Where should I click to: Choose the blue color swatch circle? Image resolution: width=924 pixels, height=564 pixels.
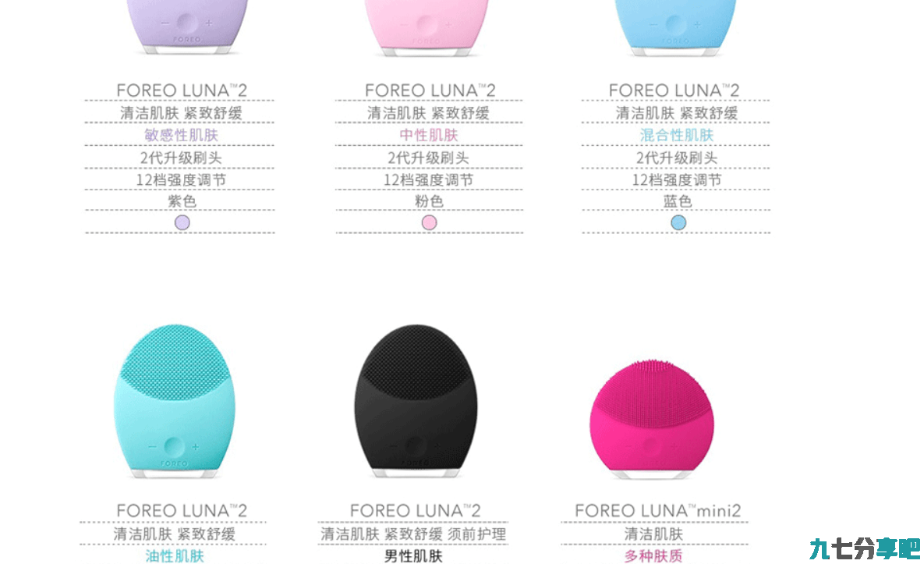pyautogui.click(x=678, y=223)
